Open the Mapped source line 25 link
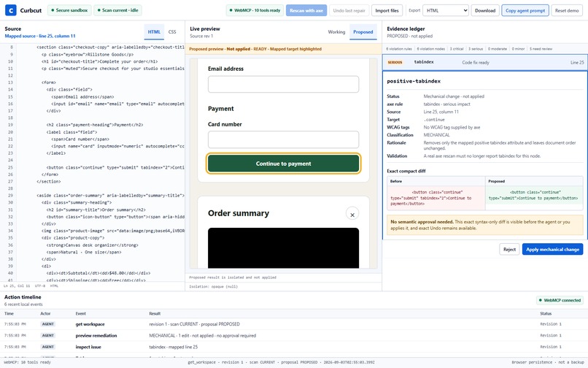Image resolution: width=588 pixels, height=368 pixels. coord(40,36)
